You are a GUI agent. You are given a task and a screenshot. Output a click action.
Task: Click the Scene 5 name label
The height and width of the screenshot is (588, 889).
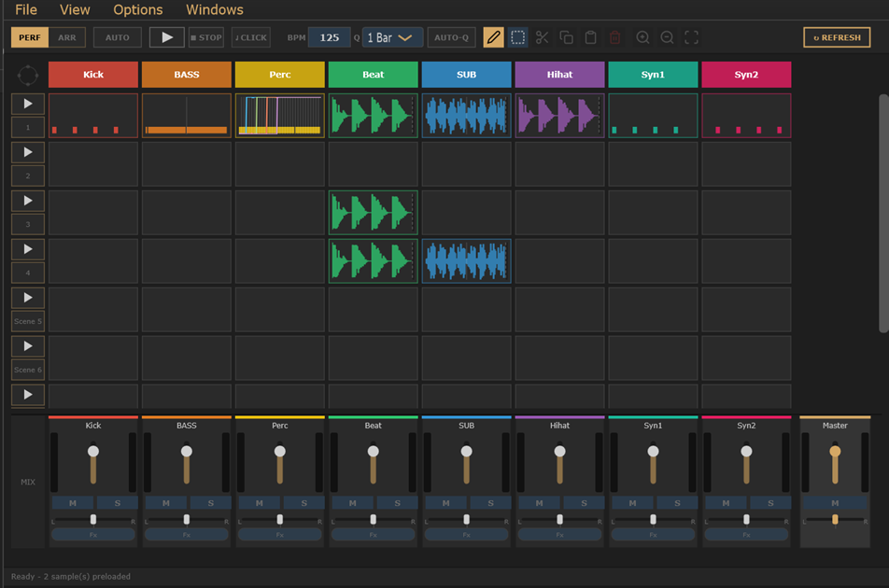pos(28,321)
